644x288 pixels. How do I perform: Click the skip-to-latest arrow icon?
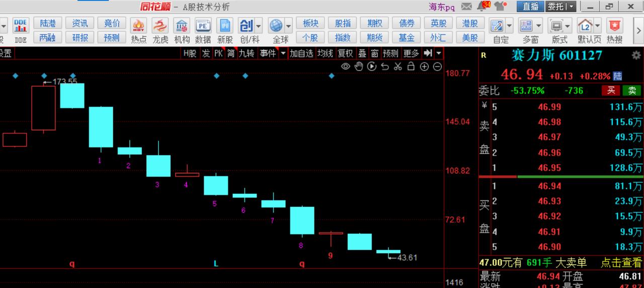pyautogui.click(x=428, y=53)
